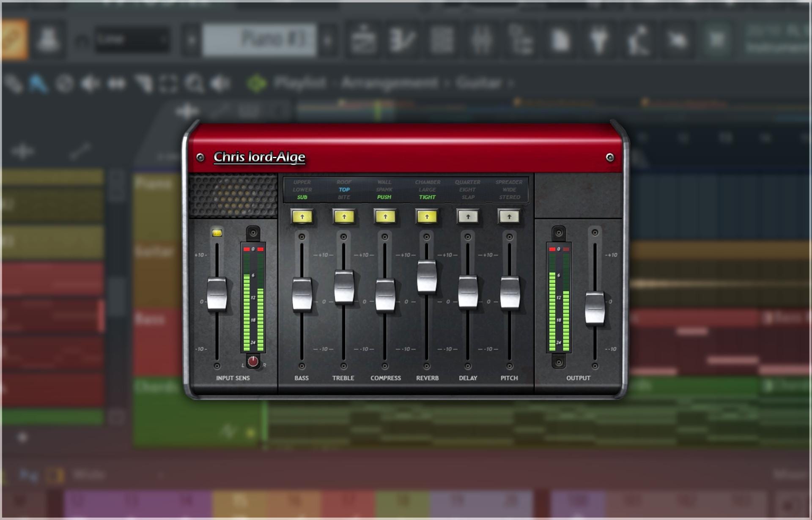This screenshot has height=520, width=812.
Task: Enable the Pitch mode arrow button
Action: pos(509,216)
